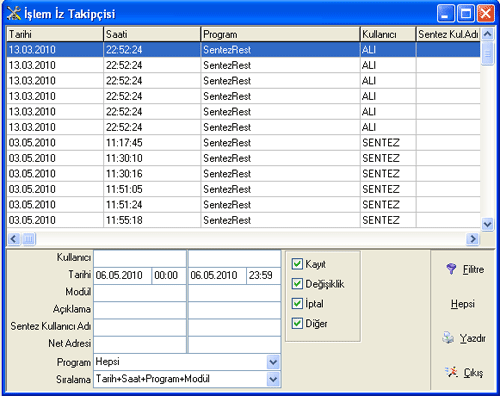This screenshot has height=396, width=500.
Task: Select the highlighted 13.03.2010 first row
Action: (x=243, y=50)
